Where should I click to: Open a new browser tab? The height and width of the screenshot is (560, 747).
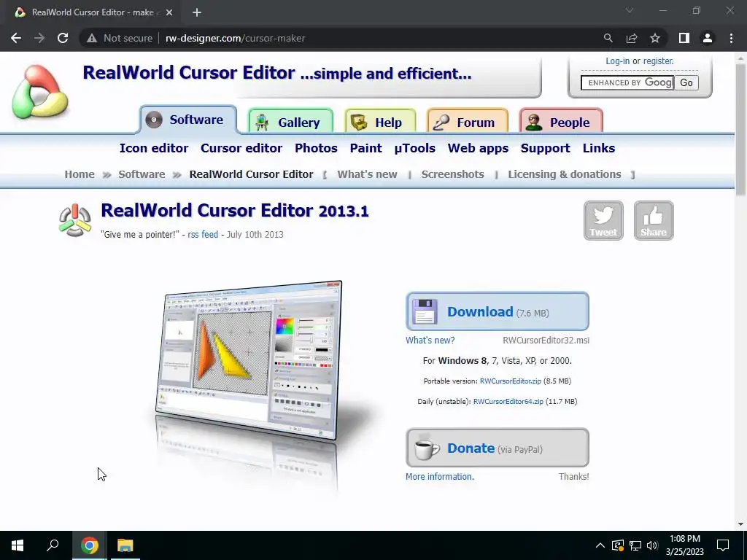[197, 12]
